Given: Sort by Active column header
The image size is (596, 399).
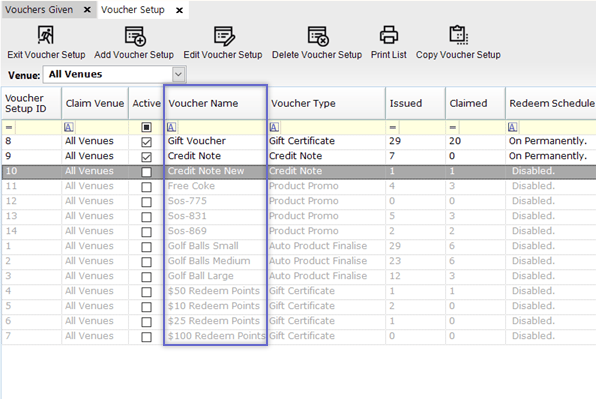Looking at the screenshot, I should click(146, 103).
